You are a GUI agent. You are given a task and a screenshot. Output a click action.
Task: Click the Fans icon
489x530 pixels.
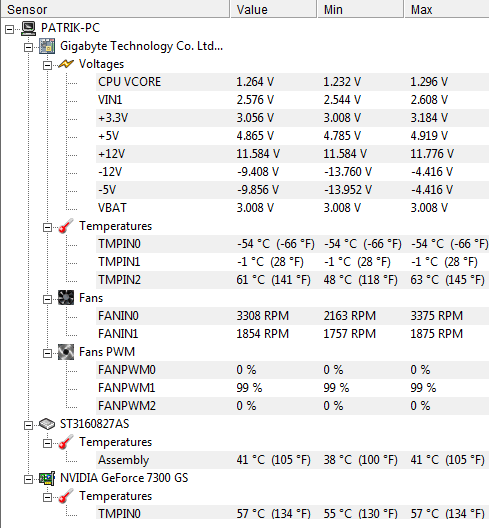coord(66,298)
